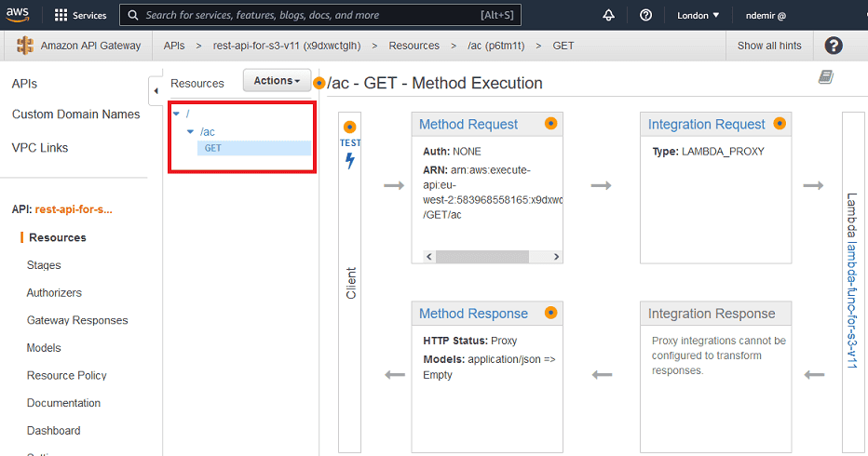The width and height of the screenshot is (868, 456).
Task: Select the GET method in resource tree
Action: pyautogui.click(x=213, y=148)
